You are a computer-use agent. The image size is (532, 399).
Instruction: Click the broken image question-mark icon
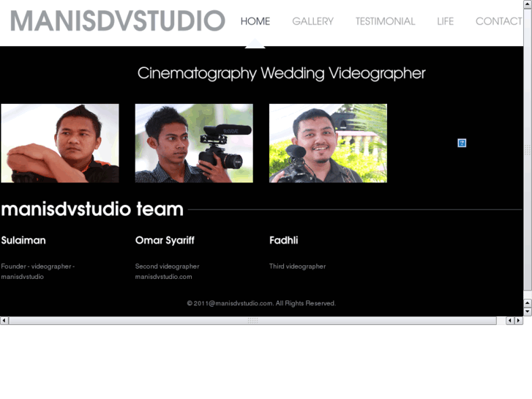point(462,143)
